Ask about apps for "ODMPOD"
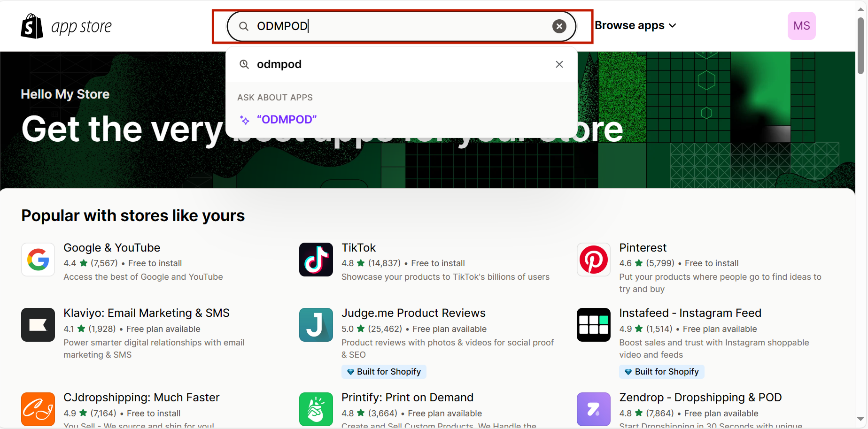The height and width of the screenshot is (429, 868). click(x=287, y=120)
